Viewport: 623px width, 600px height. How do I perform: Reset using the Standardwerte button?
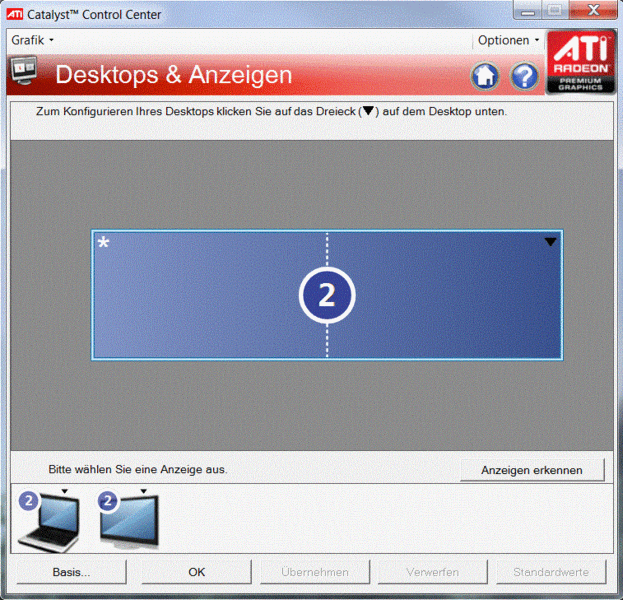click(x=551, y=572)
